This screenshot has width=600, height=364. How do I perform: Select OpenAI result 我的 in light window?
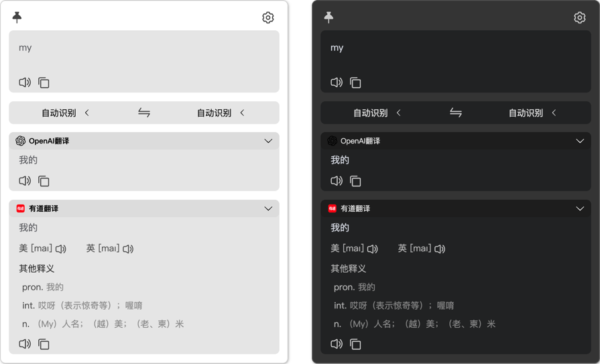point(28,160)
